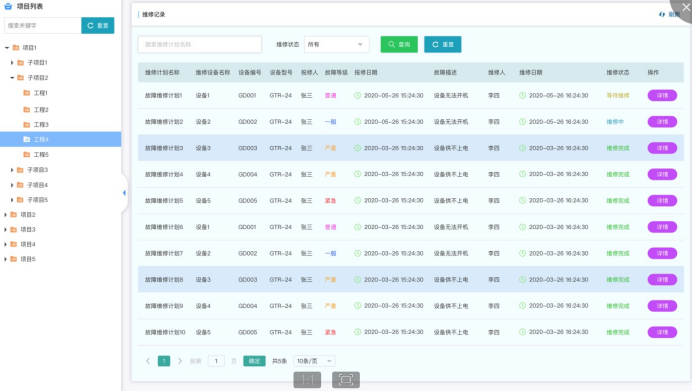Viewport: 692px width, 391px height.
Task: Click the 等待维修 status in first row
Action: tap(618, 95)
